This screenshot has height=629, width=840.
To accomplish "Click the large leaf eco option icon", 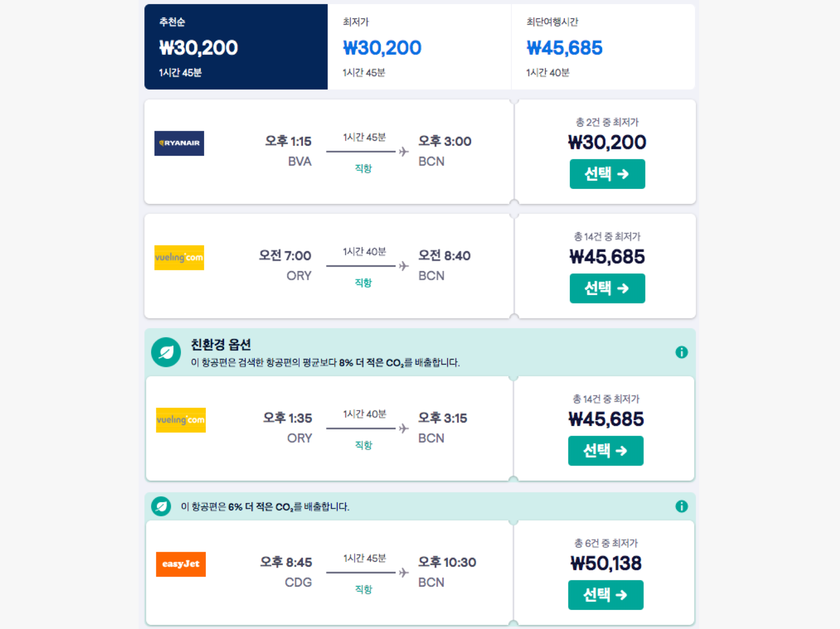I will pyautogui.click(x=166, y=352).
